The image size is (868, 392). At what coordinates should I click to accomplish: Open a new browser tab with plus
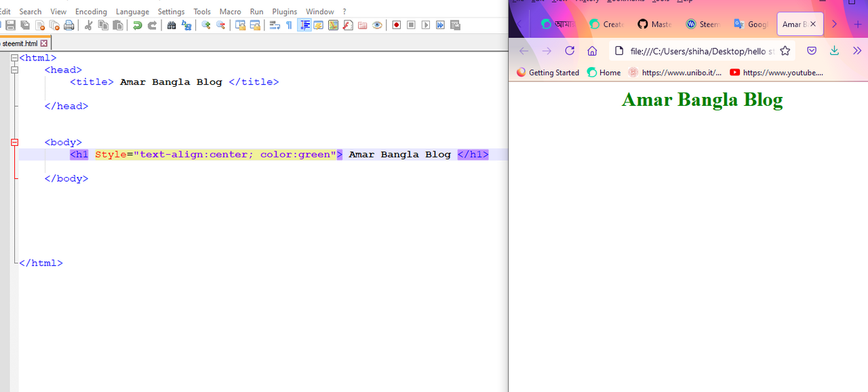tap(858, 24)
